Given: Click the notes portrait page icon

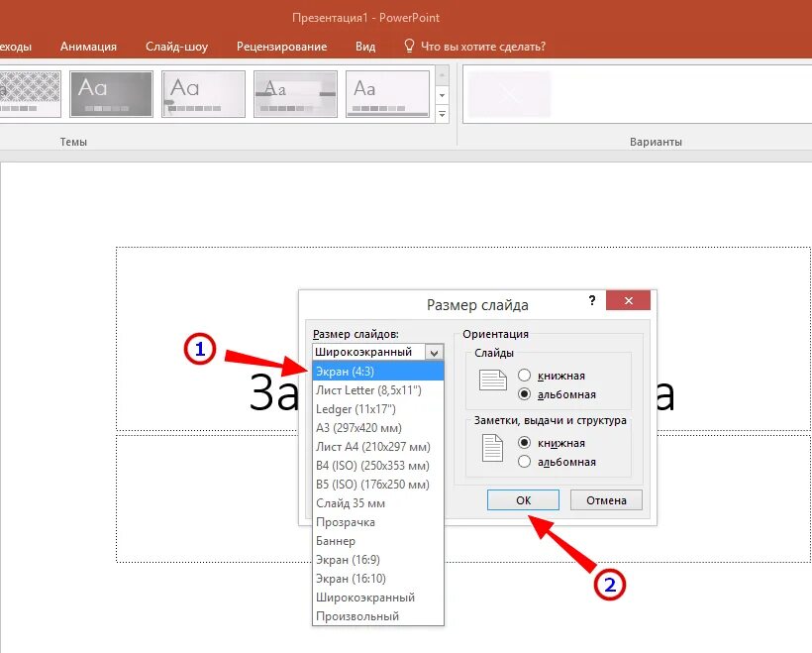Looking at the screenshot, I should pos(492,448).
